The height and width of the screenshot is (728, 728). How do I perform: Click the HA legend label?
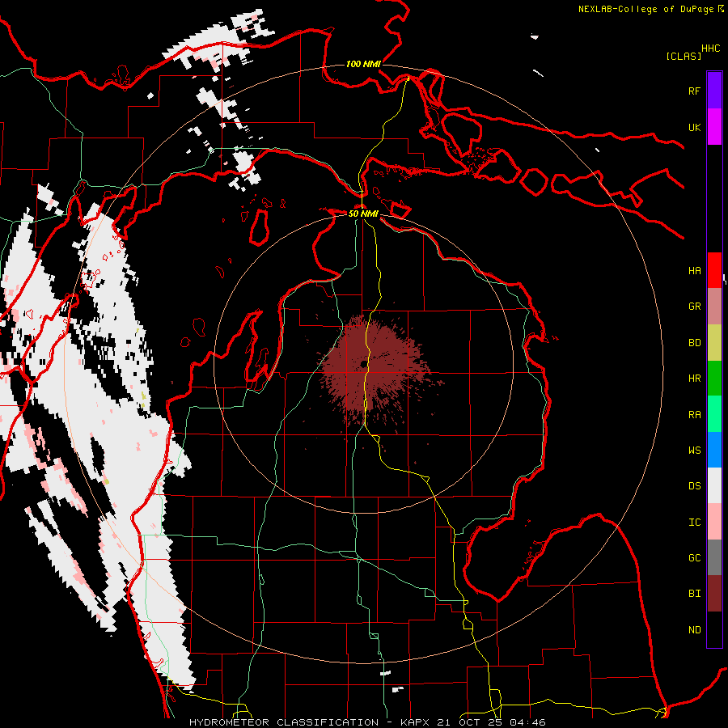coord(695,270)
